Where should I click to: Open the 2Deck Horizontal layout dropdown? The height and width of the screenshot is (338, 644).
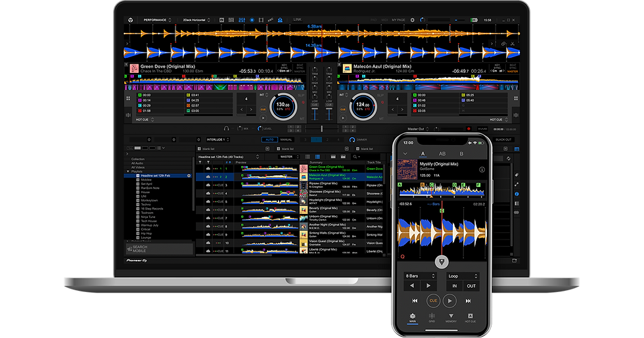click(196, 20)
